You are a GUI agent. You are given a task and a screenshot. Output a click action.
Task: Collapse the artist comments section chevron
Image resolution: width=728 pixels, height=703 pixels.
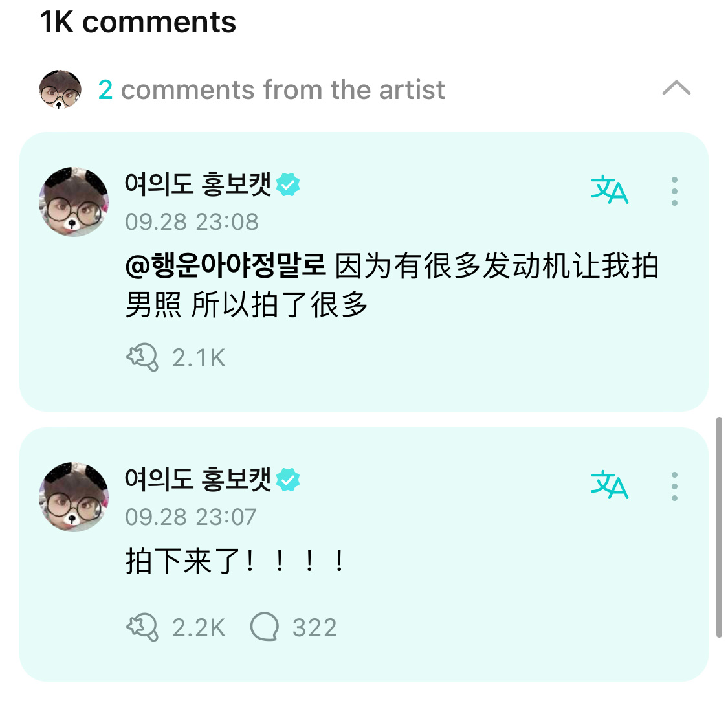[x=676, y=88]
